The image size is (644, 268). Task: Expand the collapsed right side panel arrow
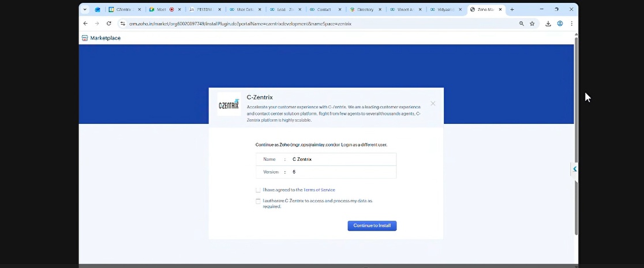point(574,169)
